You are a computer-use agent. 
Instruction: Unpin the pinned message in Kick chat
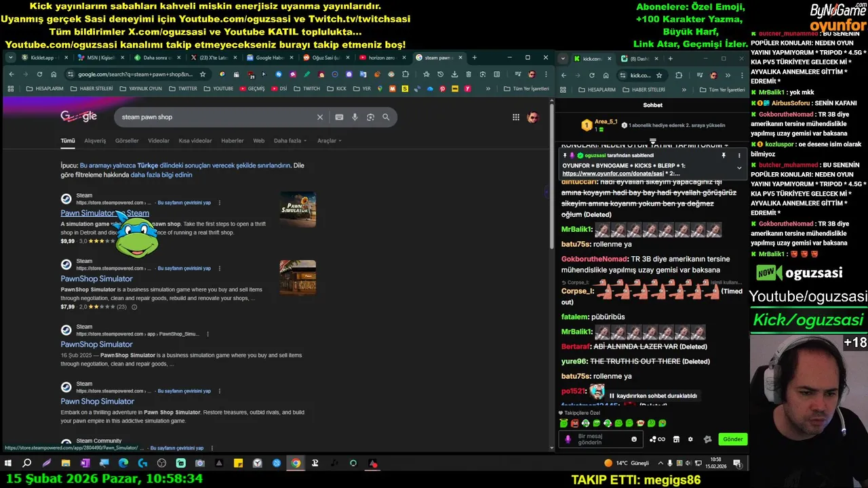(x=724, y=155)
